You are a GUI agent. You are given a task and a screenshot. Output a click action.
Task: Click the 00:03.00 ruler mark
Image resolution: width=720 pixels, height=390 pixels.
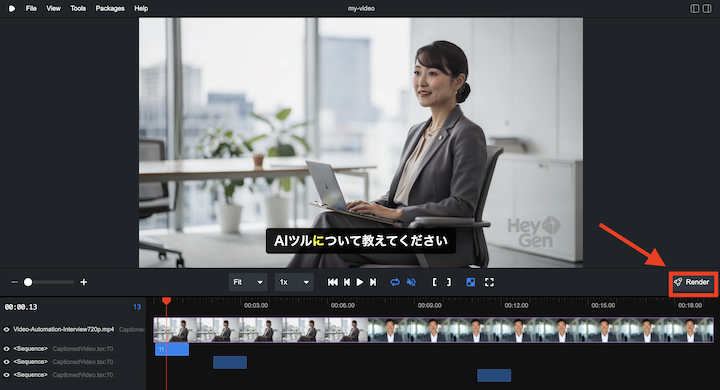pos(256,305)
